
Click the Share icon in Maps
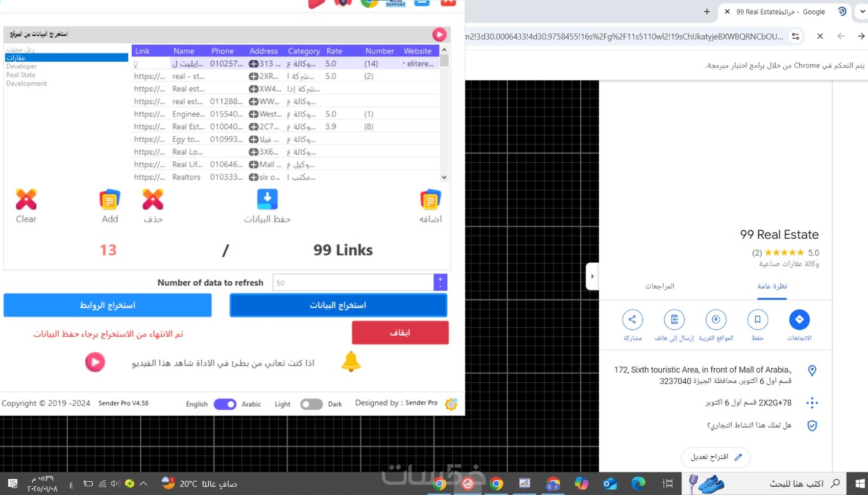coord(632,319)
